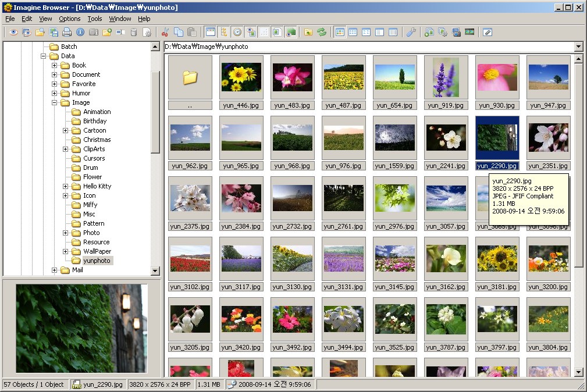Open the Options menu
This screenshot has height=392, width=587.
(70, 19)
